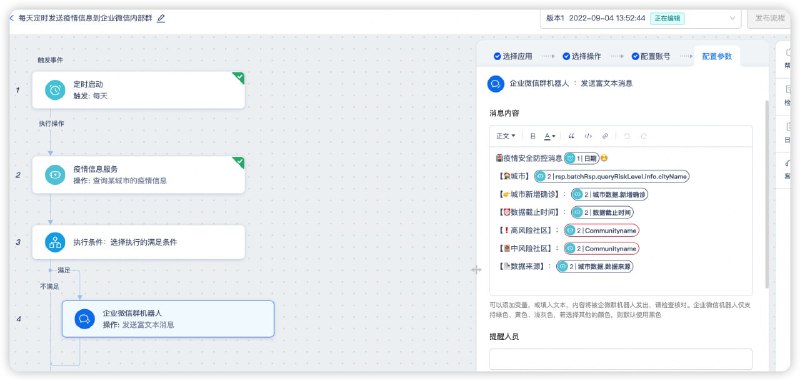Switch to the 配置参数 tab
800x381 pixels.
click(x=717, y=56)
